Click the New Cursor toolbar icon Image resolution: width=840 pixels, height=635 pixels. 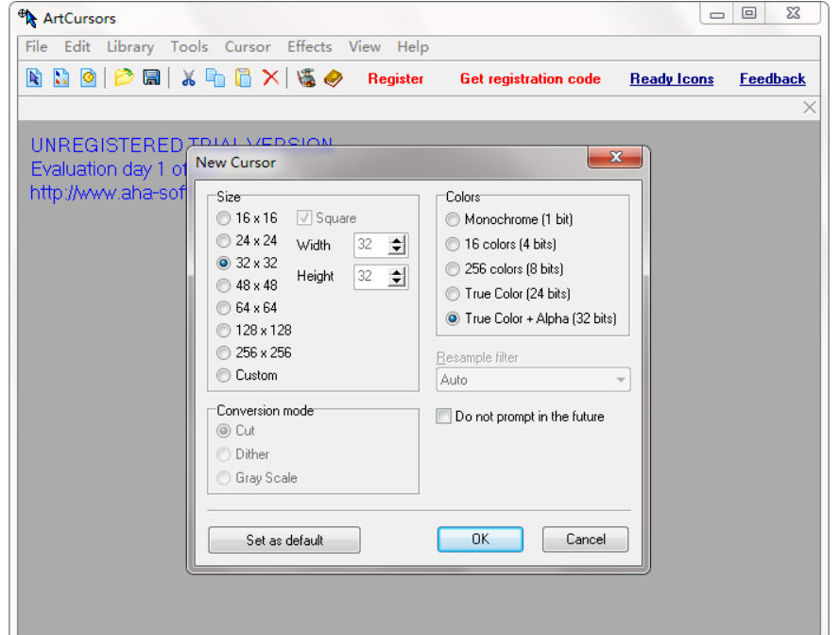click(34, 78)
